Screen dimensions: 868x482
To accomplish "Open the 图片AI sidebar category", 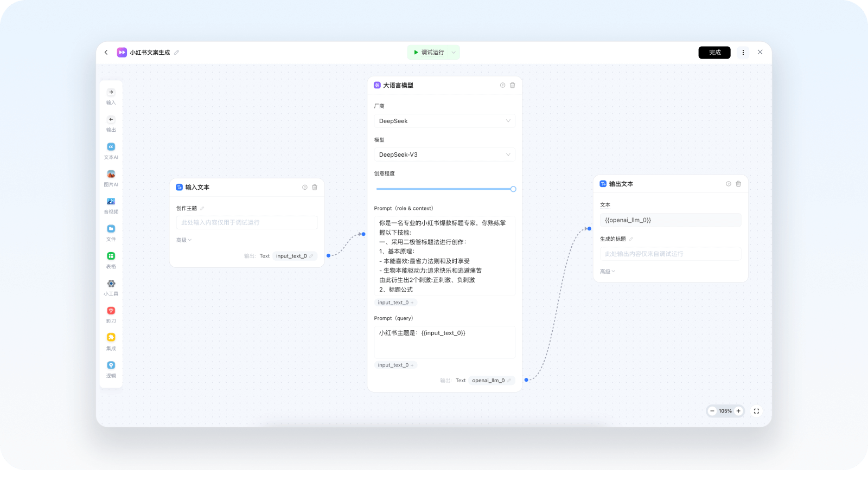I will tap(111, 174).
